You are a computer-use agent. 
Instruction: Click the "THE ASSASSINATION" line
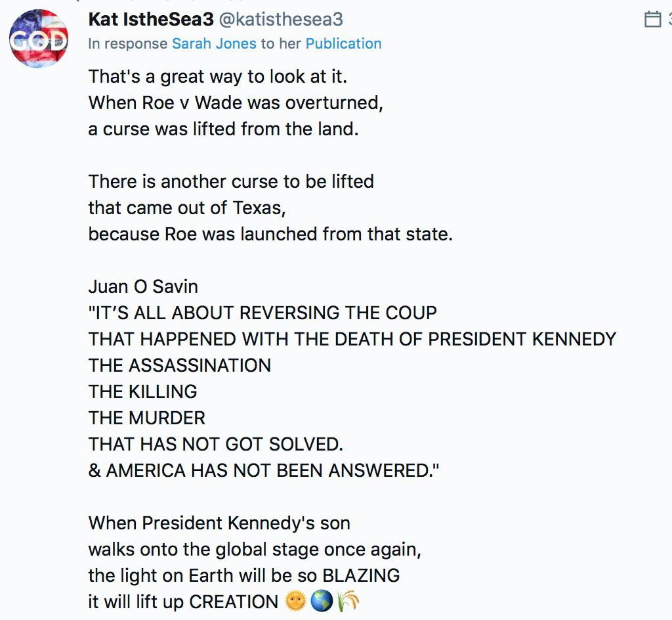click(x=180, y=366)
